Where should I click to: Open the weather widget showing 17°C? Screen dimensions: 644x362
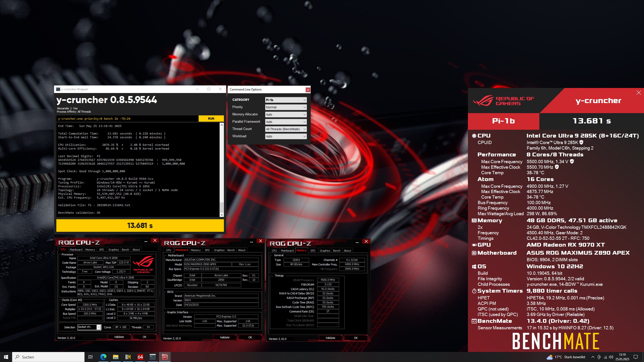point(566,357)
